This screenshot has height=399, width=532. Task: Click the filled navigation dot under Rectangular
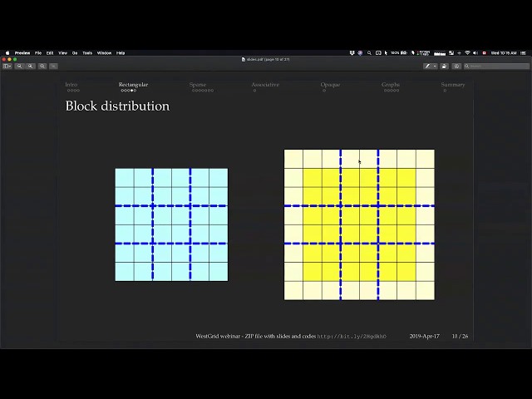(x=131, y=91)
